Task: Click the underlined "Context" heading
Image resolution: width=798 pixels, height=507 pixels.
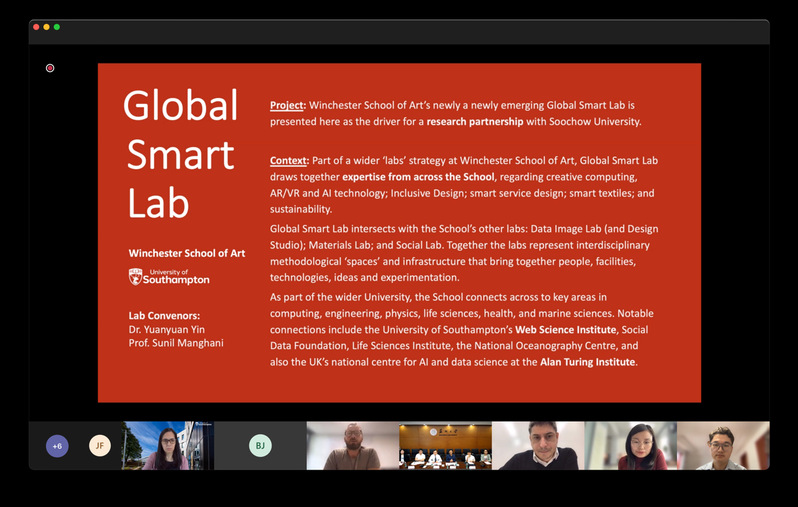Action: 288,160
